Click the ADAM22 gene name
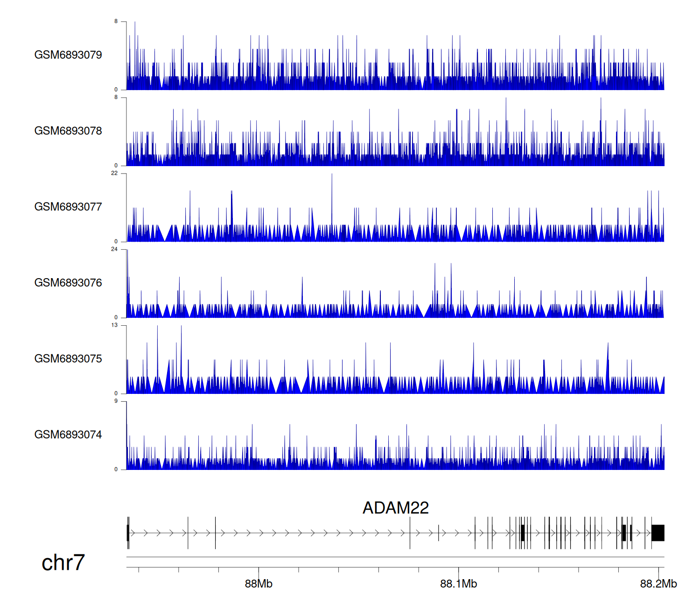The image size is (700, 616). 395,508
